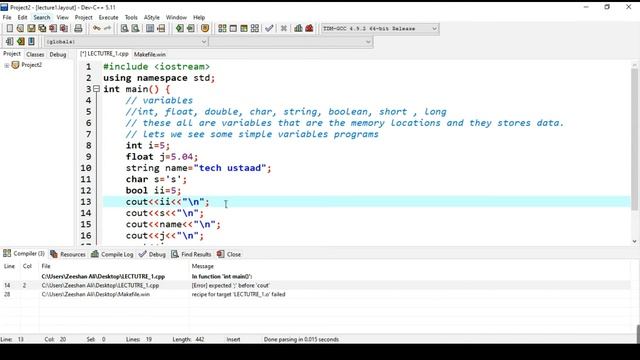Click the Rebuild All toolbar icon
Viewport: 640px width, 360px height.
(255, 28)
